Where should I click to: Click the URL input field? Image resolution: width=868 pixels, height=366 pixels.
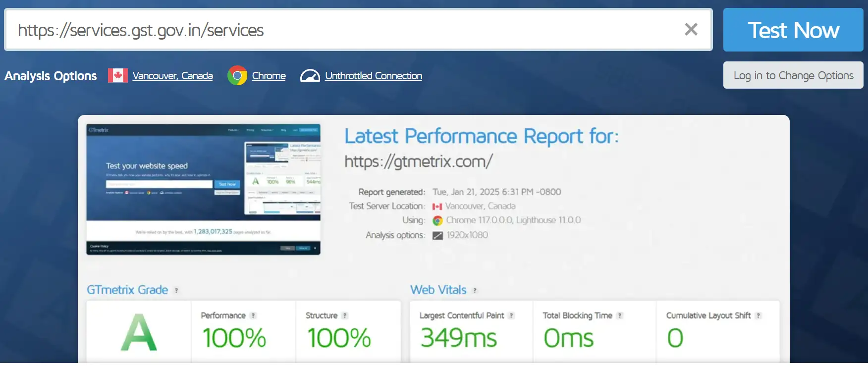tap(358, 30)
